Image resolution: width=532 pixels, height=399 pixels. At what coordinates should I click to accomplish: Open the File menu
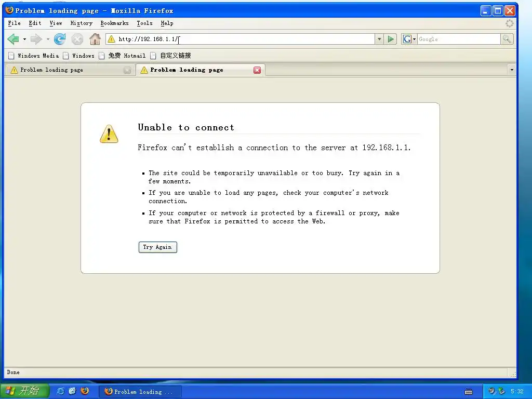coord(14,23)
